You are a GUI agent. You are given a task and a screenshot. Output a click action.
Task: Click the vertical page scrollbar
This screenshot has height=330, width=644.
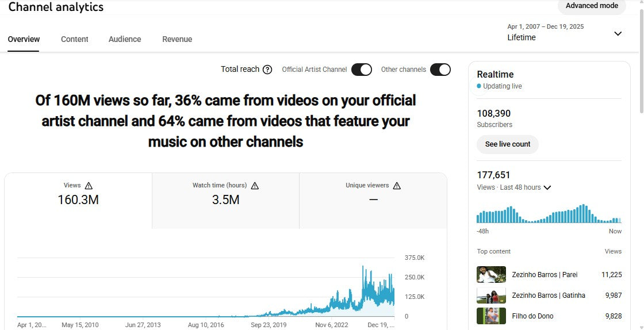[x=641, y=57]
